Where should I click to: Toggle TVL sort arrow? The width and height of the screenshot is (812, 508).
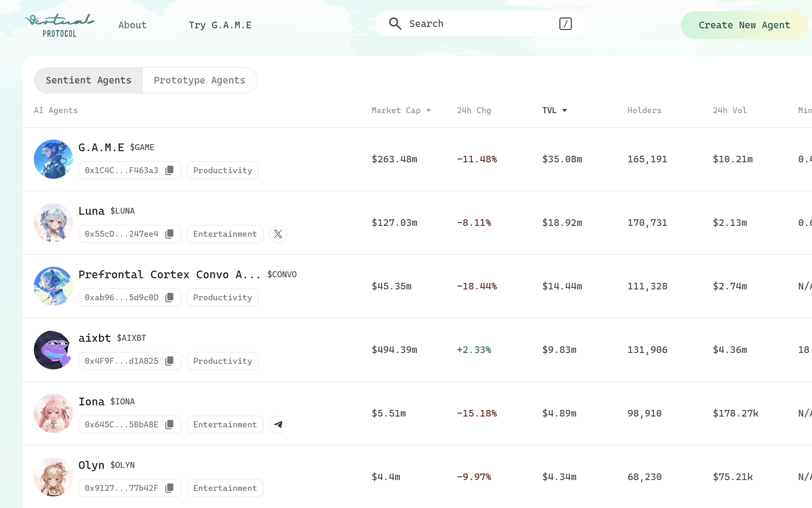pyautogui.click(x=564, y=111)
